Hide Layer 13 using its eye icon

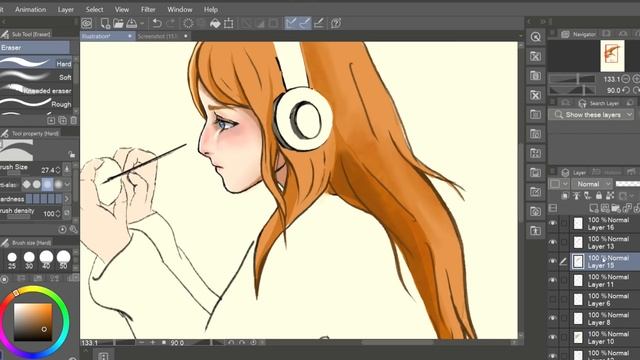click(553, 242)
